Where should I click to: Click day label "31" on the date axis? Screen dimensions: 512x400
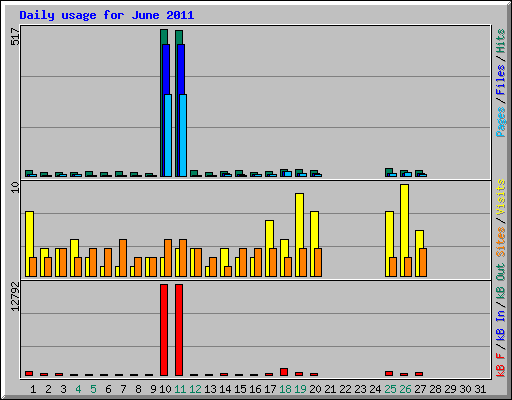[x=480, y=389]
